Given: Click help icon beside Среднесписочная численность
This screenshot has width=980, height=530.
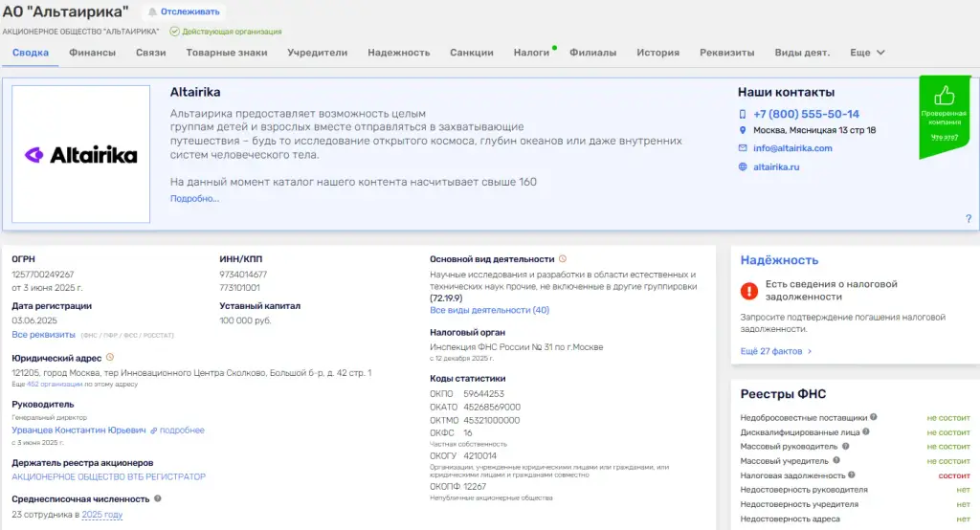Looking at the screenshot, I should [x=158, y=498].
